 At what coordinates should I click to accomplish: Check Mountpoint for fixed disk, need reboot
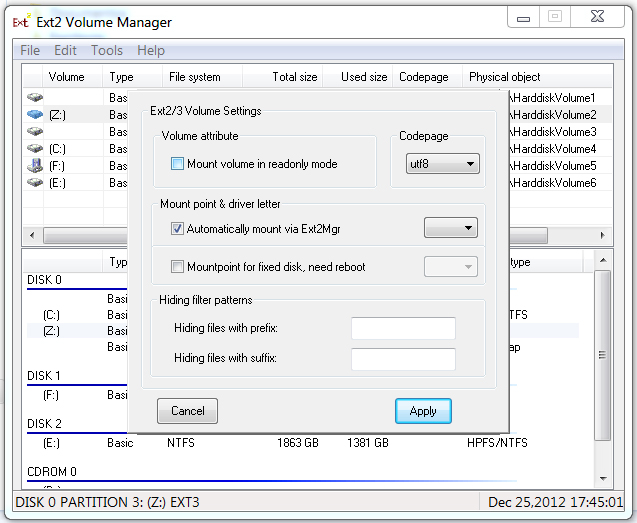tap(177, 267)
